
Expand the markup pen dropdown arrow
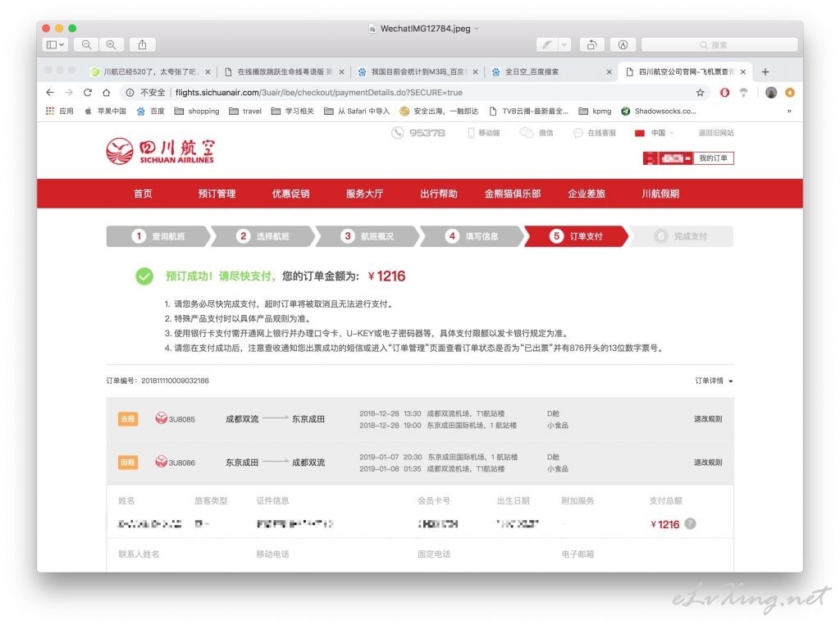pyautogui.click(x=564, y=45)
